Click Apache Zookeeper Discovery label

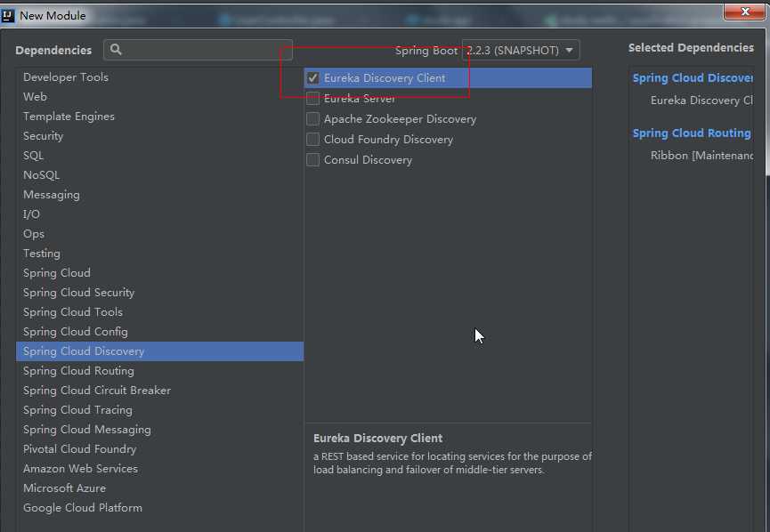[x=400, y=119]
